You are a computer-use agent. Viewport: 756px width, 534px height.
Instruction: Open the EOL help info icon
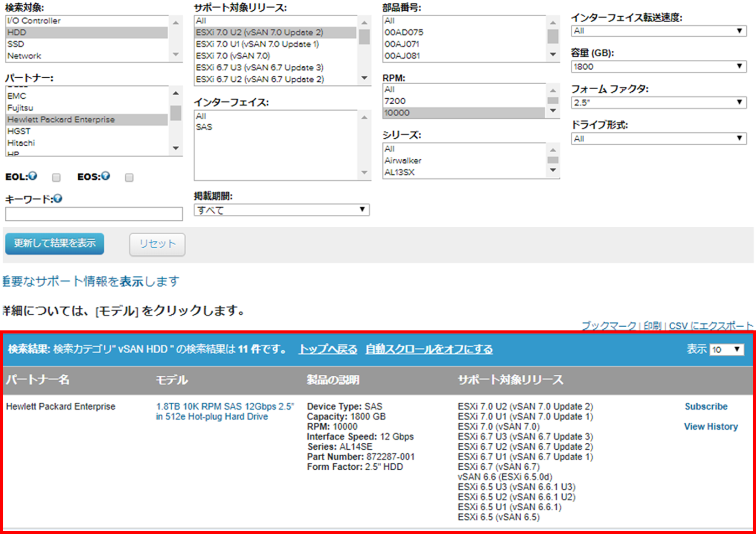click(x=33, y=176)
